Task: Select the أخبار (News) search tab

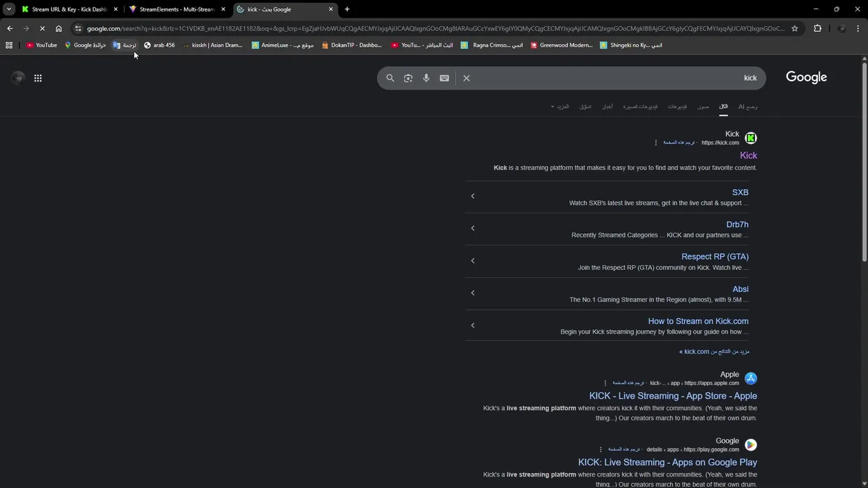Action: point(608,106)
